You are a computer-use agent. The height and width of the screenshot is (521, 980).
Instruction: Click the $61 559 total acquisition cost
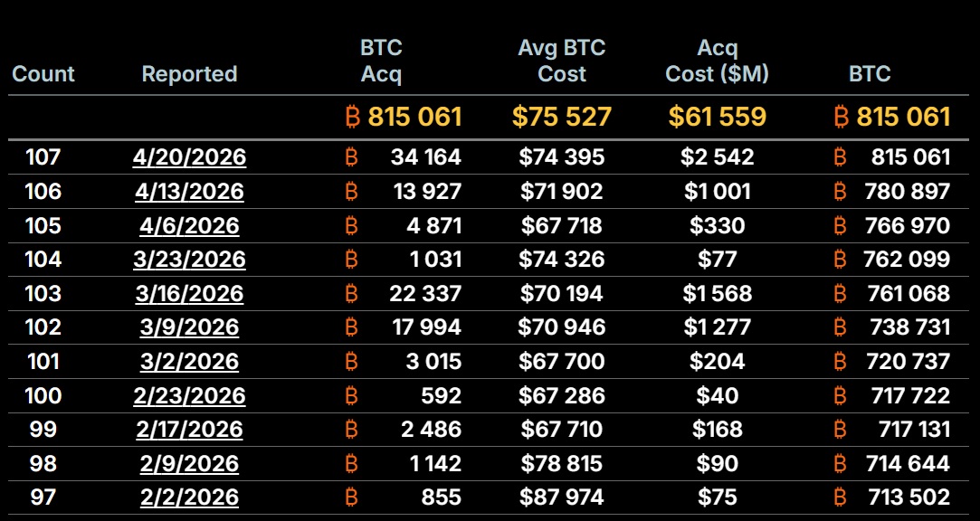point(717,117)
